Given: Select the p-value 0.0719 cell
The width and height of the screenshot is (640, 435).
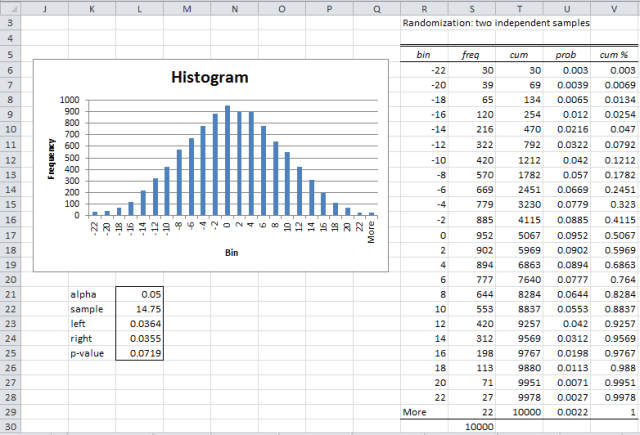Looking at the screenshot, I should pyautogui.click(x=140, y=353).
